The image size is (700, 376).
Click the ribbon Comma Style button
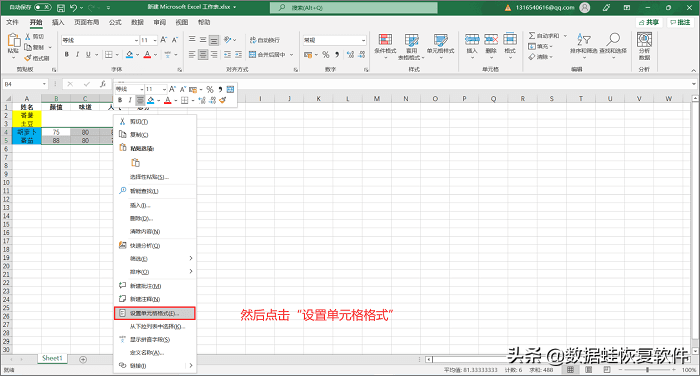[337, 54]
